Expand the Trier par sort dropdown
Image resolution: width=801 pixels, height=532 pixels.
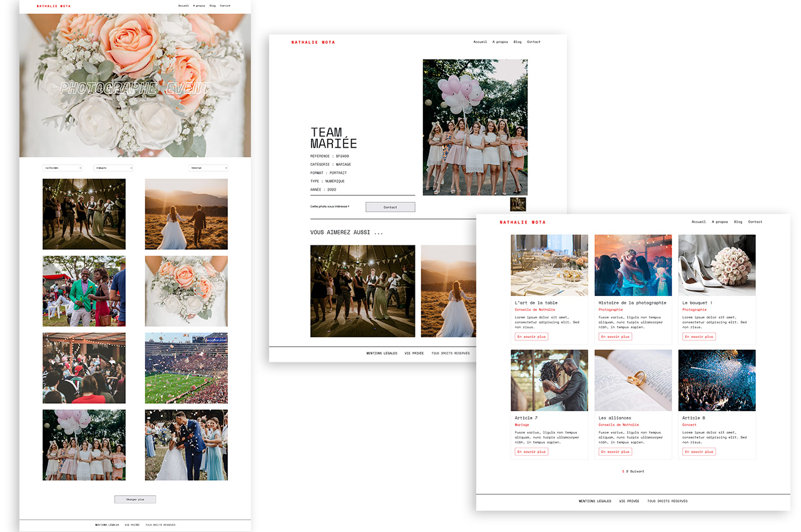208,168
